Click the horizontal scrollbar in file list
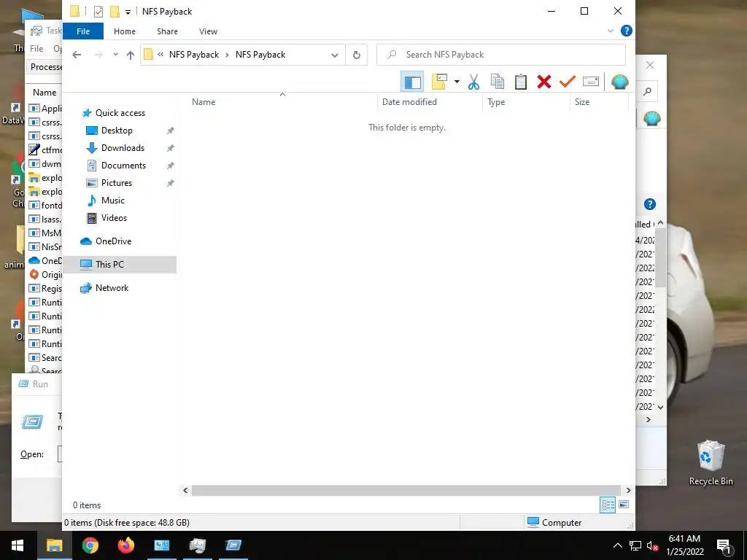Screen dimensions: 747x560 click(406, 490)
